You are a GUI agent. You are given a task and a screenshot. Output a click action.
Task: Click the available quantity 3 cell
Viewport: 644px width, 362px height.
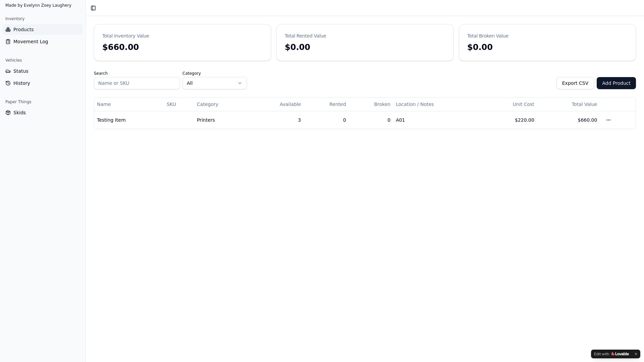pyautogui.click(x=299, y=120)
